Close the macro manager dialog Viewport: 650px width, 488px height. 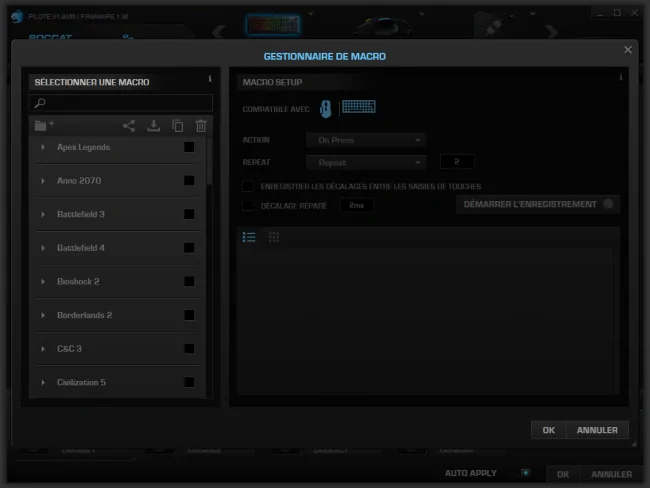point(628,50)
